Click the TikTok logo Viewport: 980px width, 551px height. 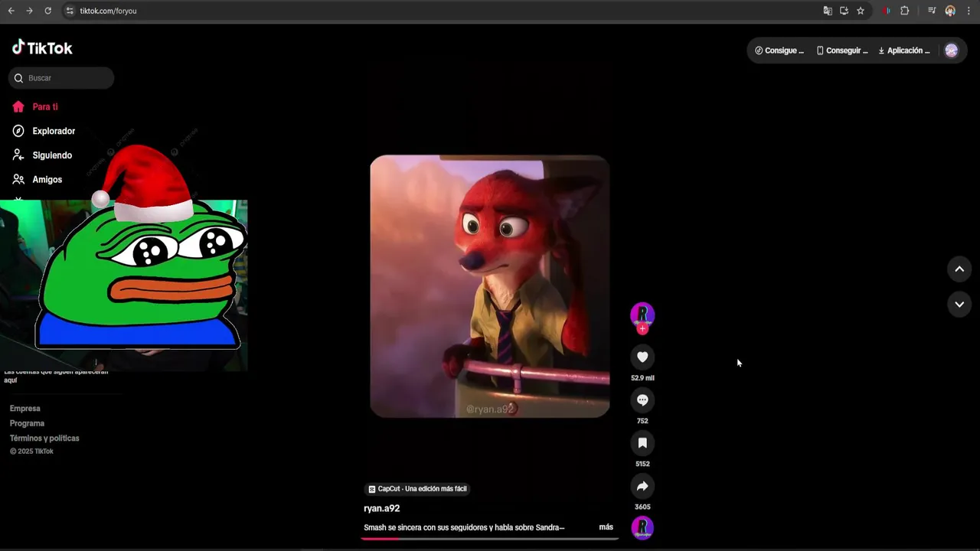pos(42,47)
